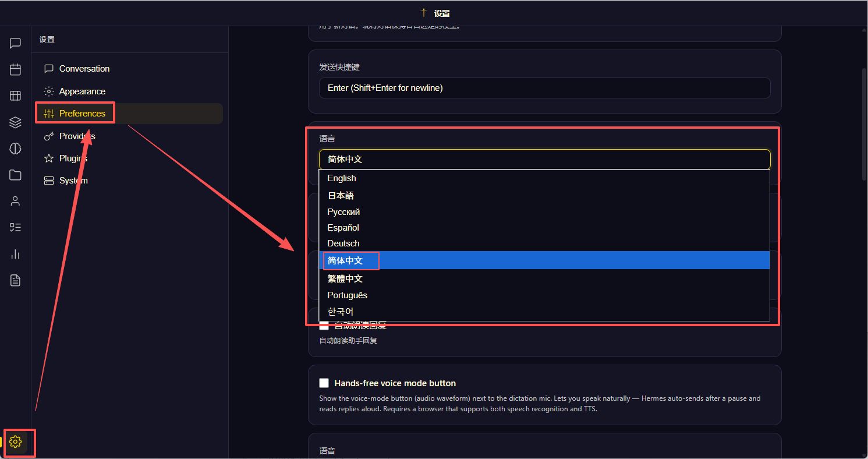Open the document page icon in sidebar
The width and height of the screenshot is (868, 459).
tap(15, 281)
